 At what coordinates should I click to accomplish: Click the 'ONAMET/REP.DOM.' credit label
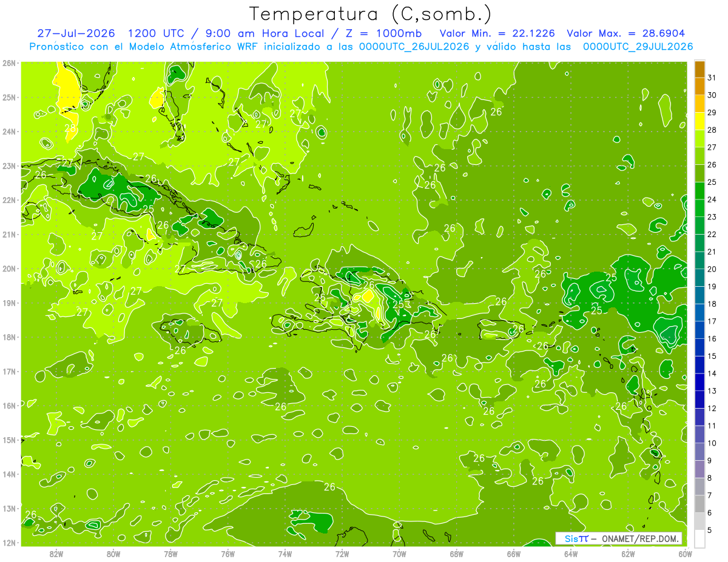(x=639, y=538)
